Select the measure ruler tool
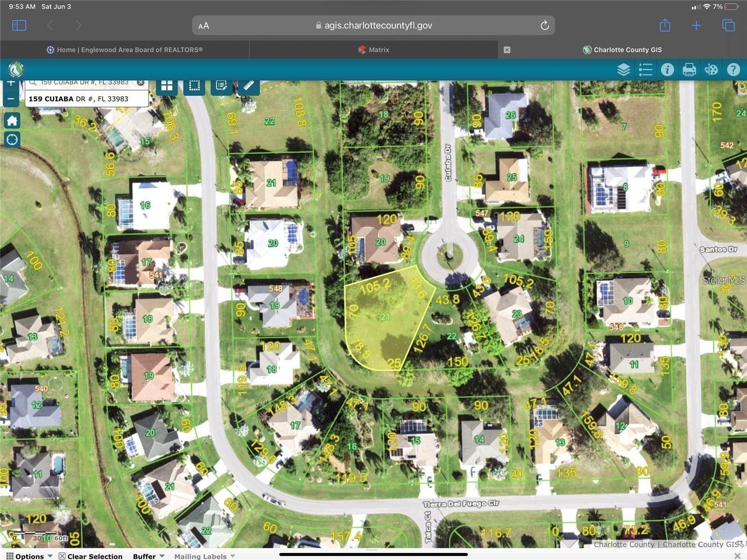The width and height of the screenshot is (747, 560). tap(248, 85)
